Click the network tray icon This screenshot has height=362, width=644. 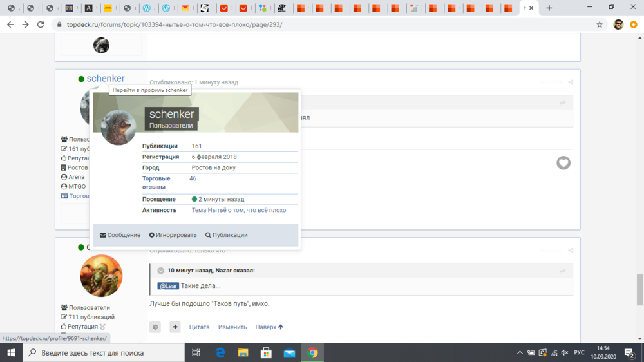(554, 352)
